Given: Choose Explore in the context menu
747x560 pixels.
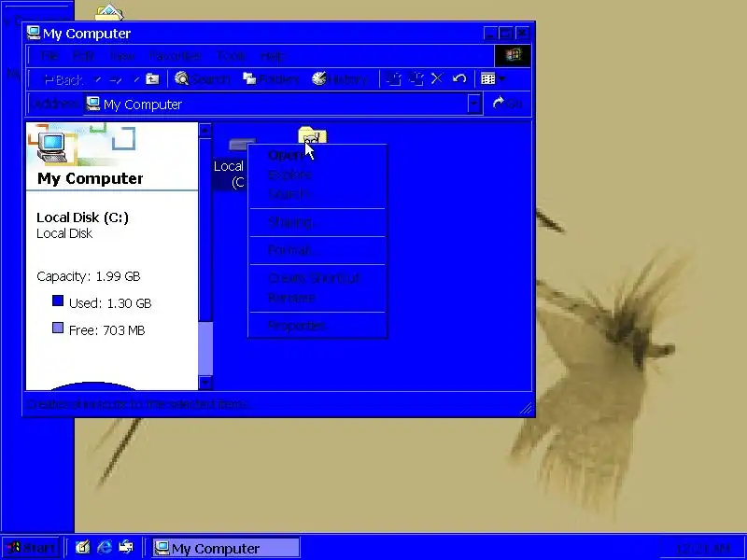Looking at the screenshot, I should 317,175.
